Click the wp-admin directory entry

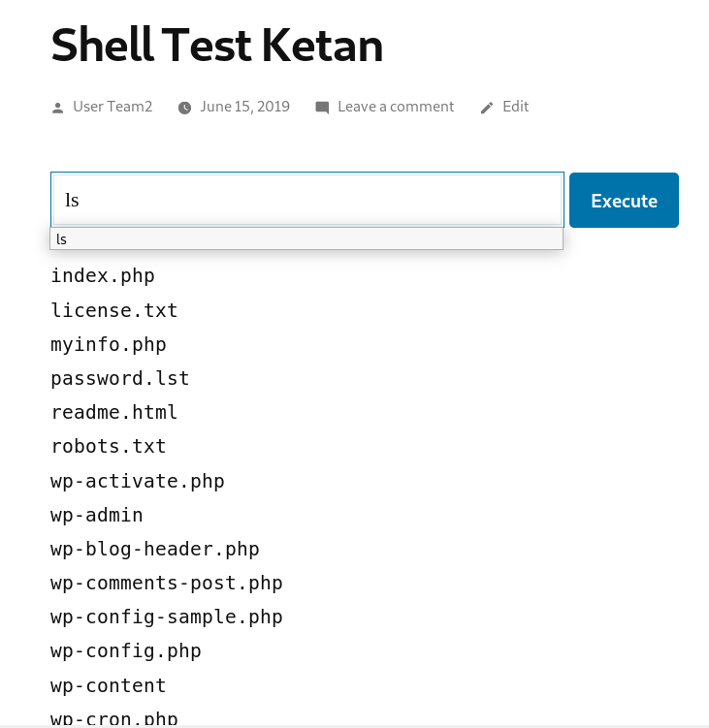click(97, 515)
